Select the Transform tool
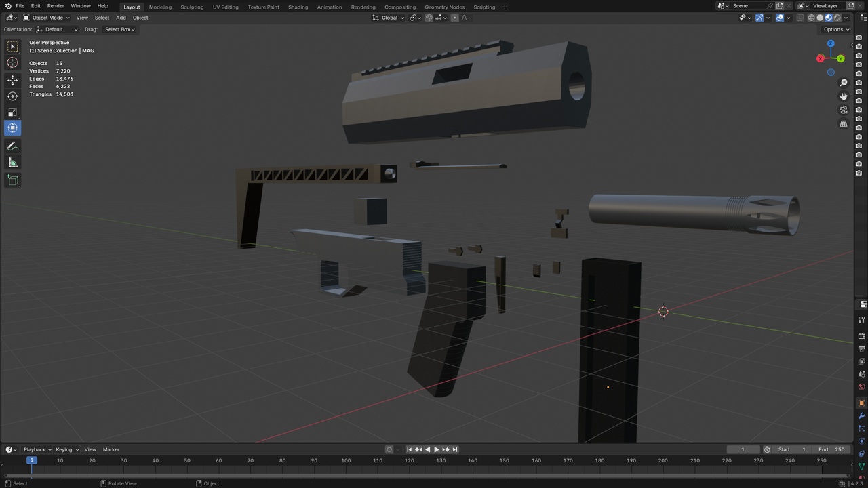 pos(12,128)
